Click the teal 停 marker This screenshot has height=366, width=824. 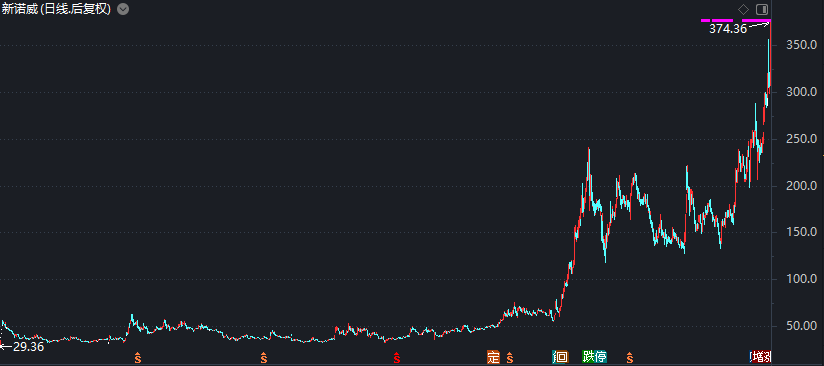pos(601,357)
